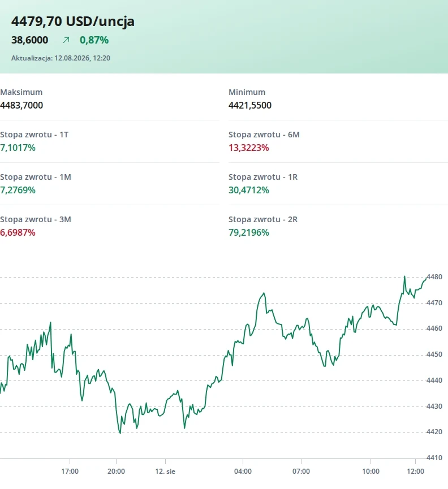Click the Stopa zwrotu - 3M value 6,6987%
Screen dimensions: 448x489
(x=18, y=232)
